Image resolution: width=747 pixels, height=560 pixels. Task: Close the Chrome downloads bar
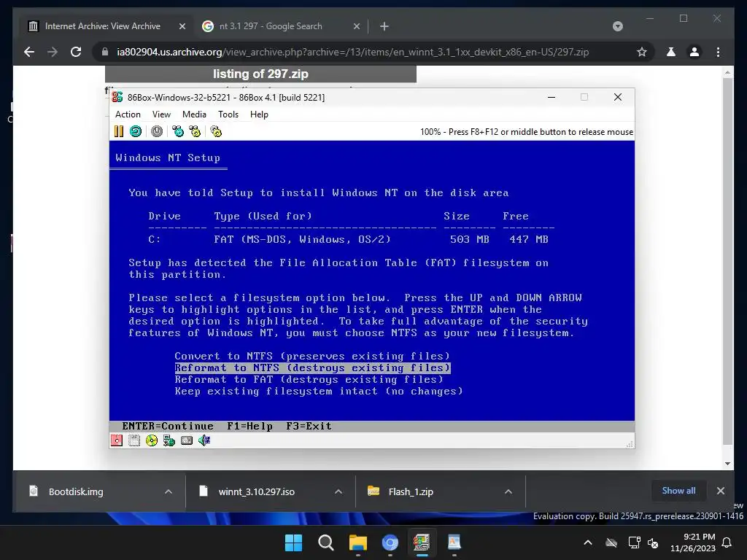721,491
